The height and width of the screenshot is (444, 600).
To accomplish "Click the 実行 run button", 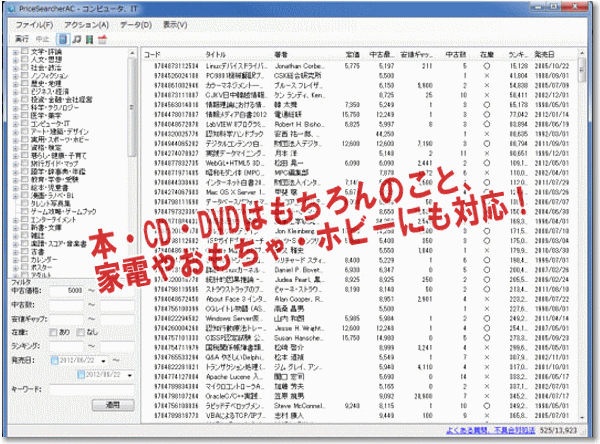I will (22, 39).
